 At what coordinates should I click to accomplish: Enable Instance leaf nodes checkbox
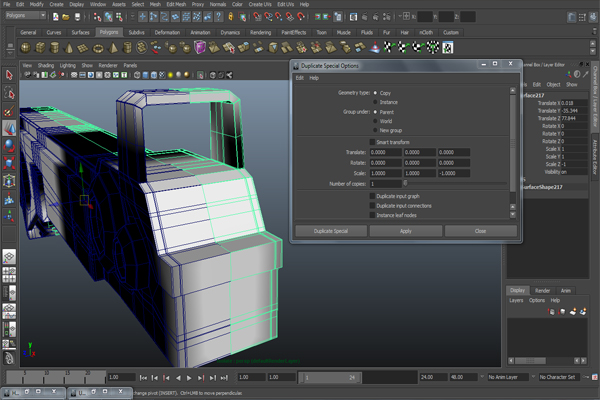(x=372, y=215)
